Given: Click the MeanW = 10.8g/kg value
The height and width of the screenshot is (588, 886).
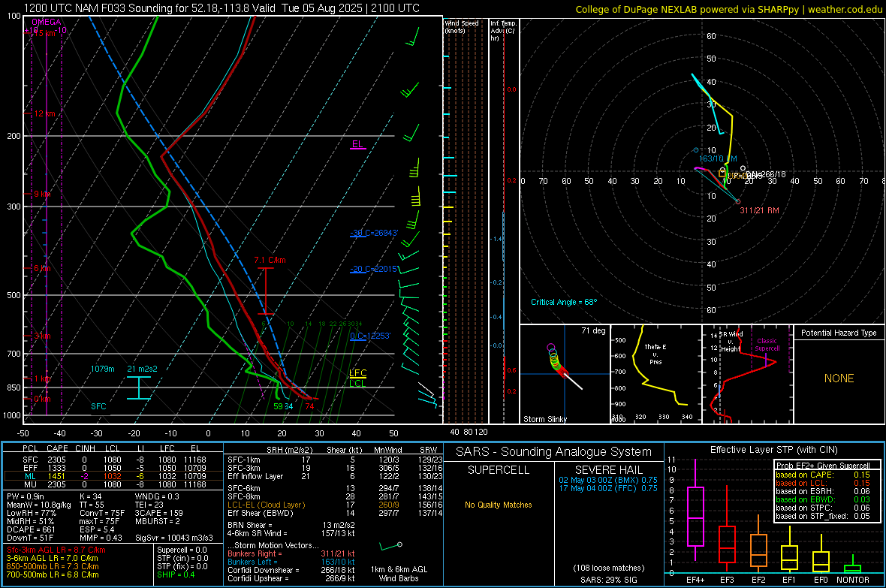Looking at the screenshot, I should 39,505.
